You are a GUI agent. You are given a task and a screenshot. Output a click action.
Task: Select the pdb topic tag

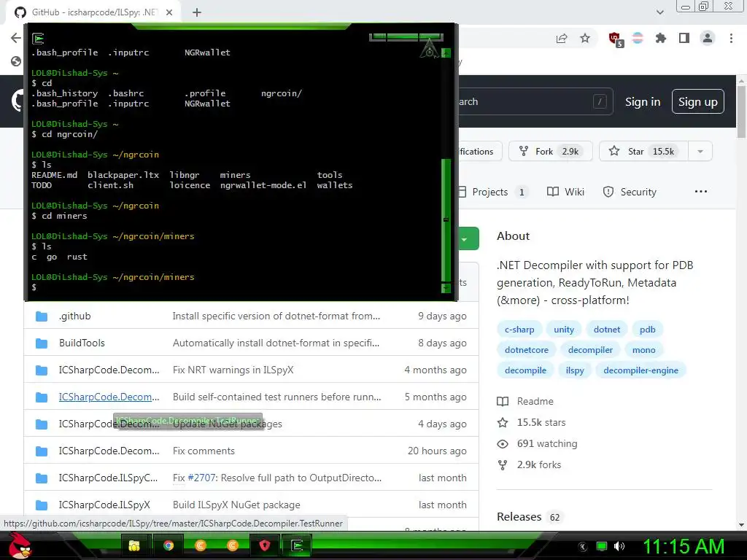coord(648,330)
